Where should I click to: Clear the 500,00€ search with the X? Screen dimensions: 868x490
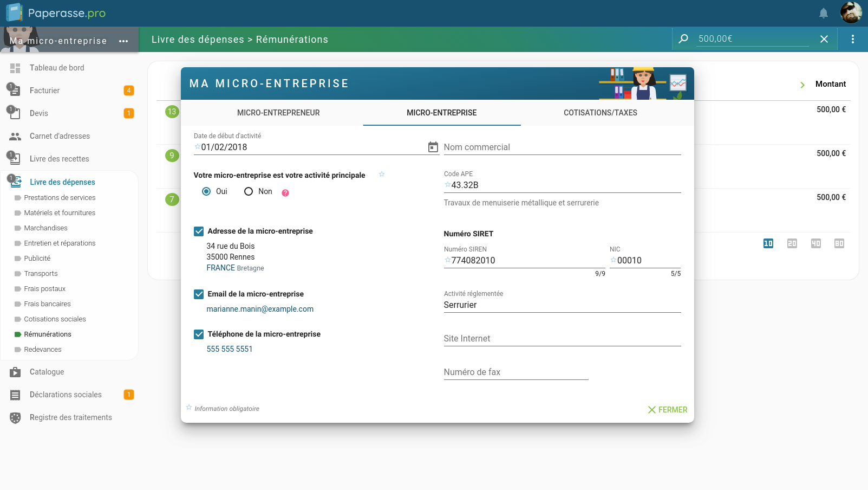click(x=824, y=39)
